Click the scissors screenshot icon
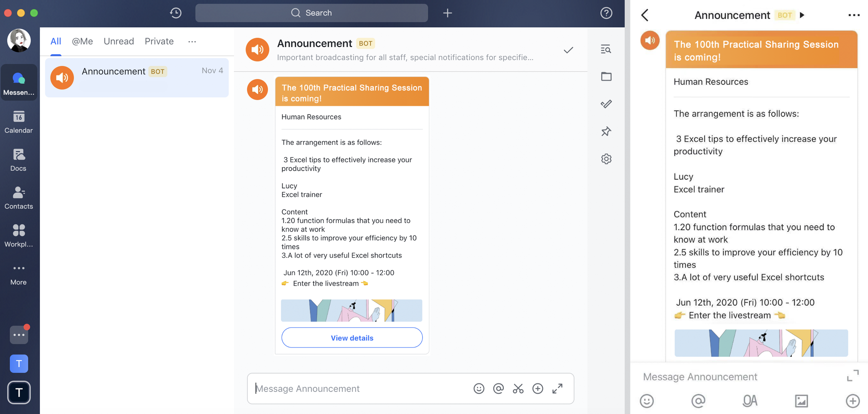Viewport: 868px width, 414px height. click(518, 389)
